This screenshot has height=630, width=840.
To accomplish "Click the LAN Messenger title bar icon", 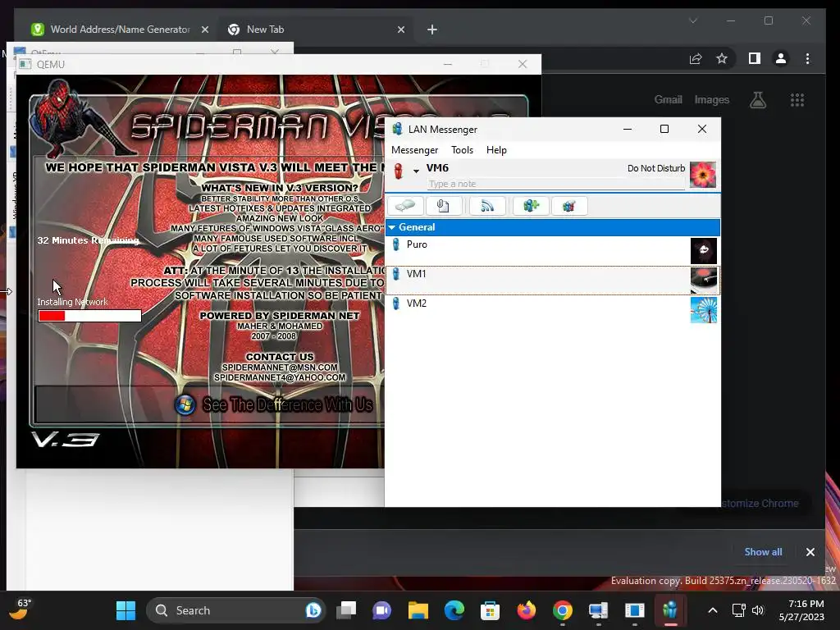I will coord(397,129).
